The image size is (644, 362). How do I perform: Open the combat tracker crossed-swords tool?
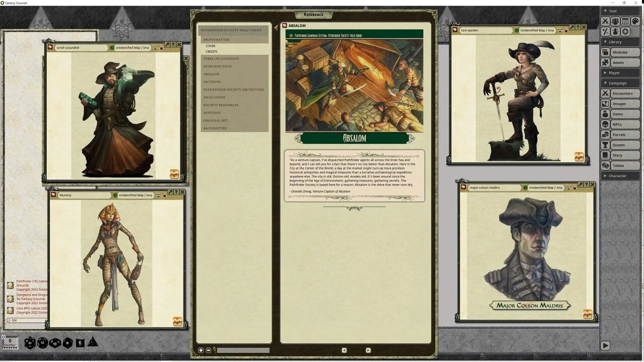[x=606, y=21]
